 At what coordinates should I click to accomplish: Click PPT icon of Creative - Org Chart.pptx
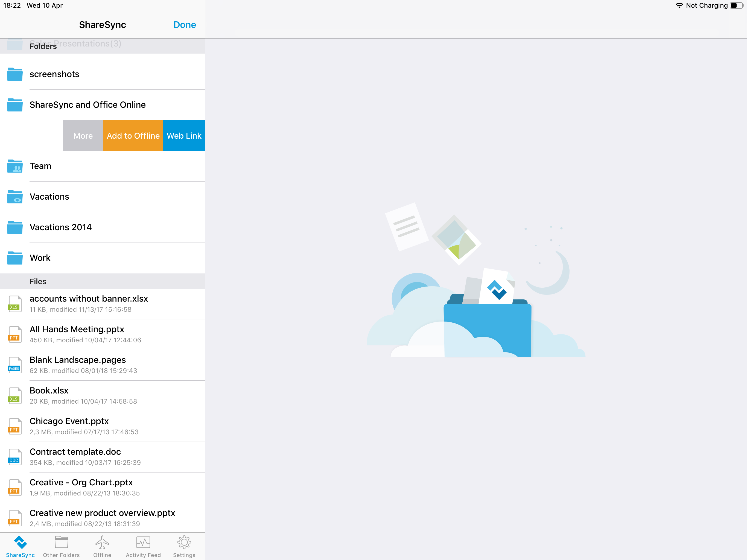pos(14,488)
